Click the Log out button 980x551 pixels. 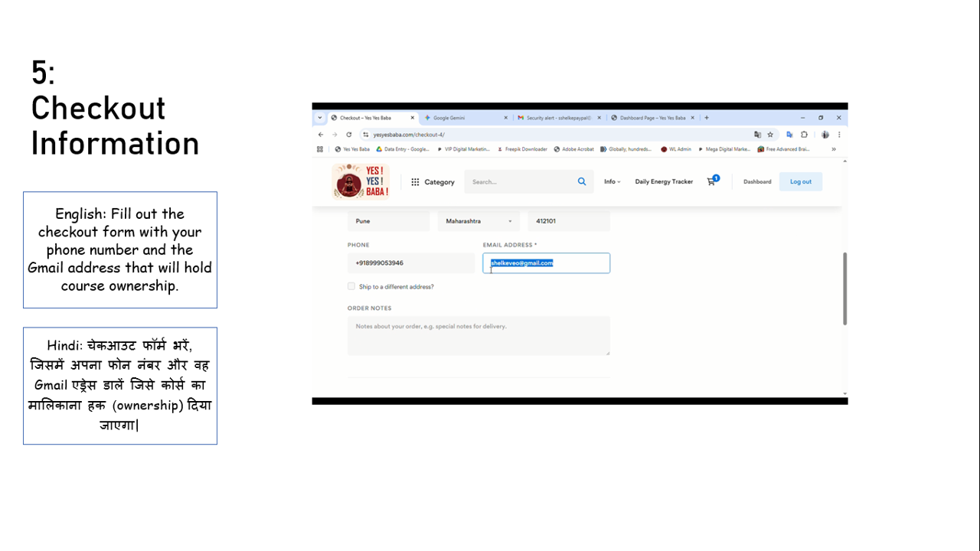tap(801, 181)
